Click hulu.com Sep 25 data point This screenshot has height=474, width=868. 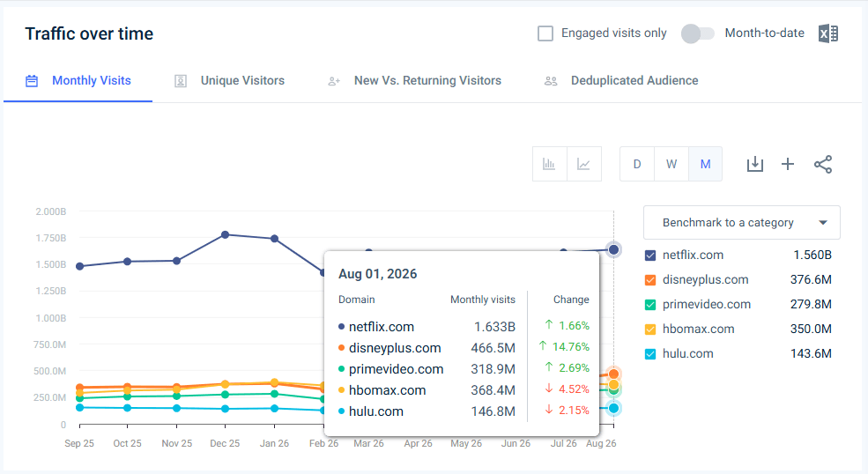79,408
